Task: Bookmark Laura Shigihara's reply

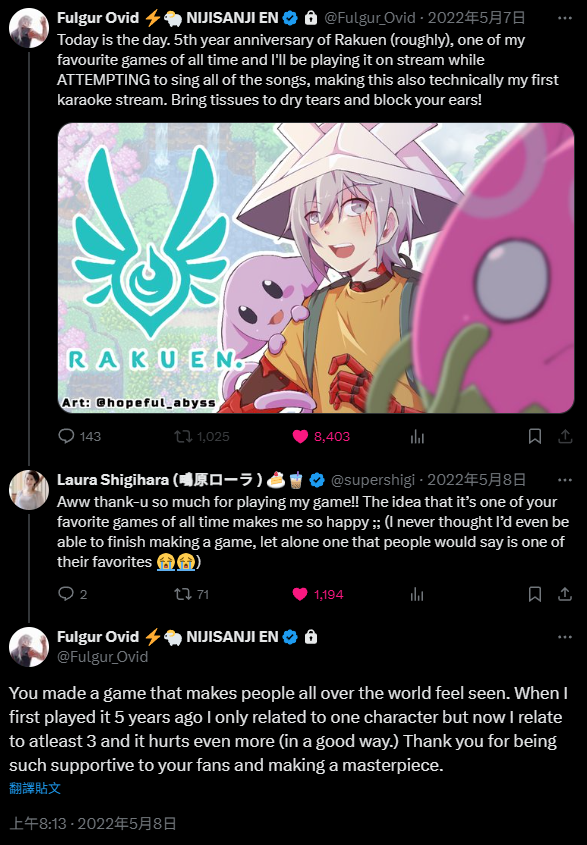Action: (x=535, y=594)
